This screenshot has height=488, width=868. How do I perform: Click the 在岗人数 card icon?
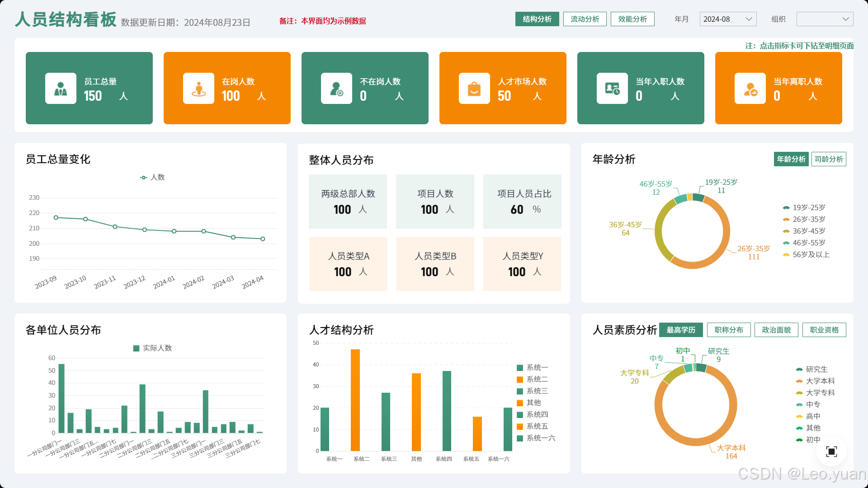(x=198, y=89)
